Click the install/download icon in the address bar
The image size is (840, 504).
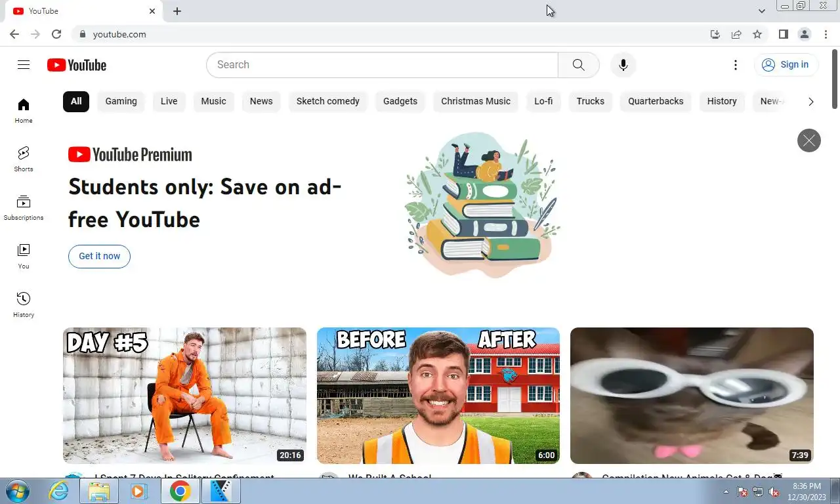(x=715, y=34)
